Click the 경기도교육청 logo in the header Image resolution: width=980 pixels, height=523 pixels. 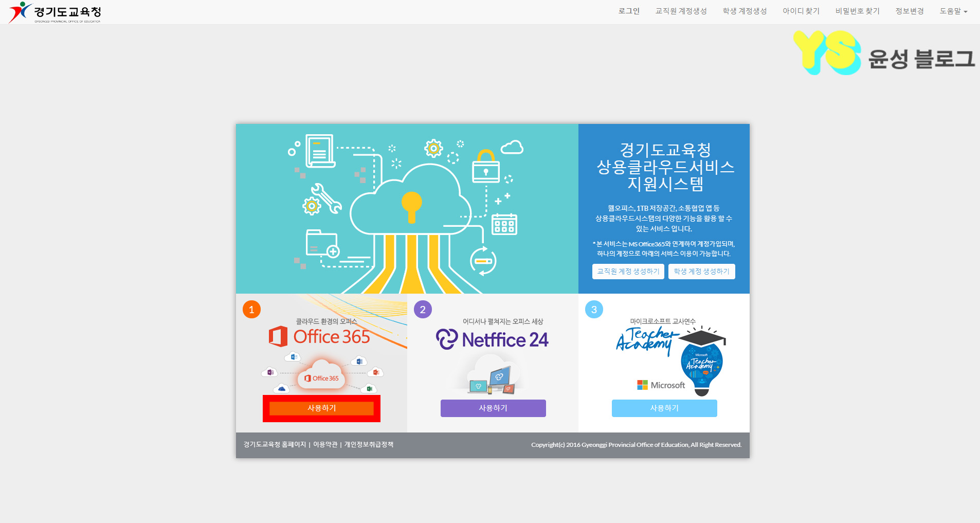(55, 12)
